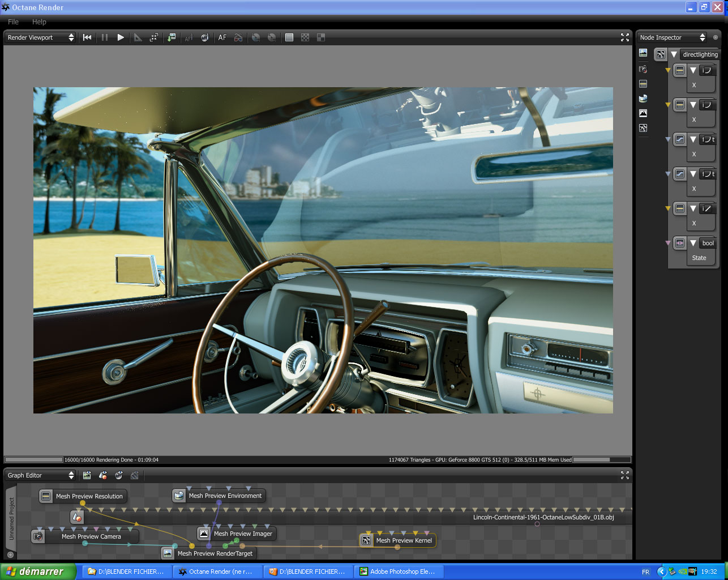Click the render target icon atop inspector sidebar
This screenshot has height=580, width=728.
coord(643,53)
